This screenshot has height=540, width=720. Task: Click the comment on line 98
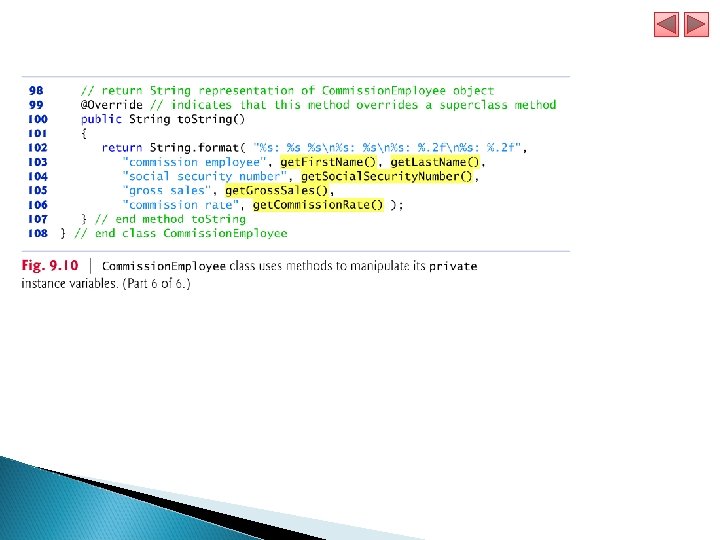[287, 90]
